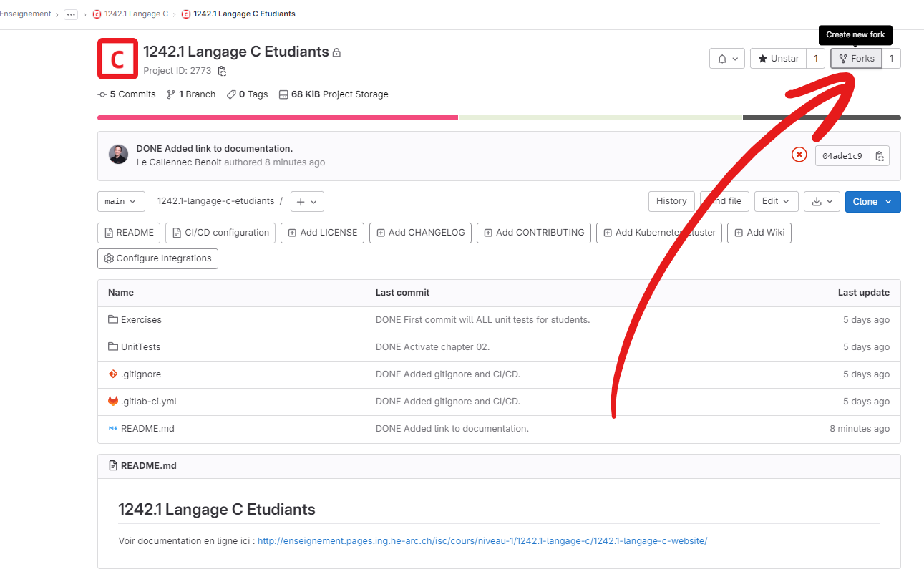
Task: Expand the Clone dropdown
Action: 872,202
